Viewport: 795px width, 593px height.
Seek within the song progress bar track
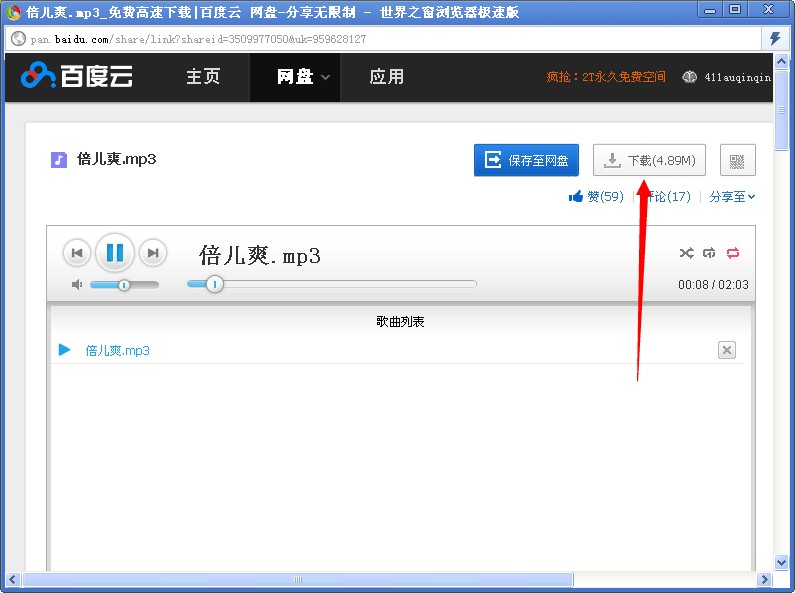tap(332, 284)
